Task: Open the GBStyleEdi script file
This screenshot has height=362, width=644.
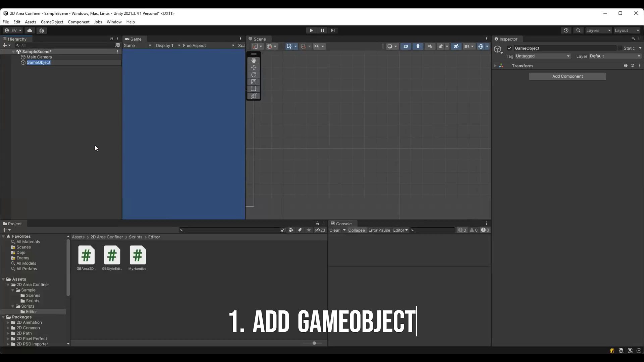Action: (x=112, y=258)
